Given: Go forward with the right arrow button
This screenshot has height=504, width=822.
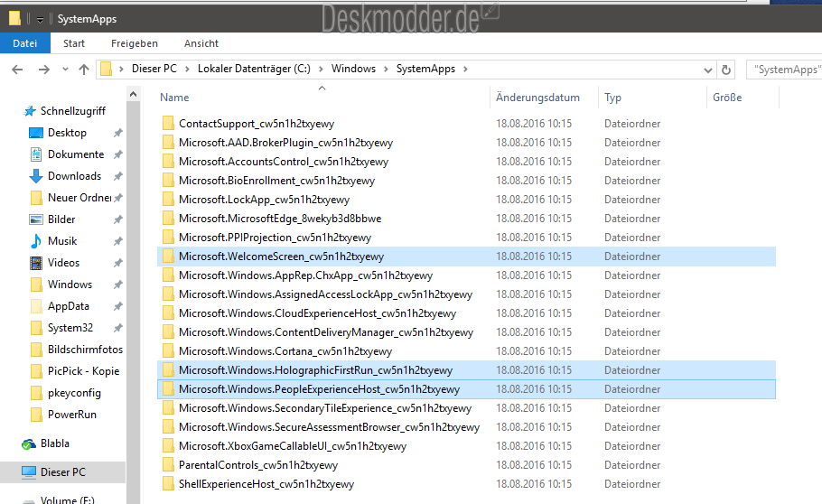Looking at the screenshot, I should tap(44, 70).
